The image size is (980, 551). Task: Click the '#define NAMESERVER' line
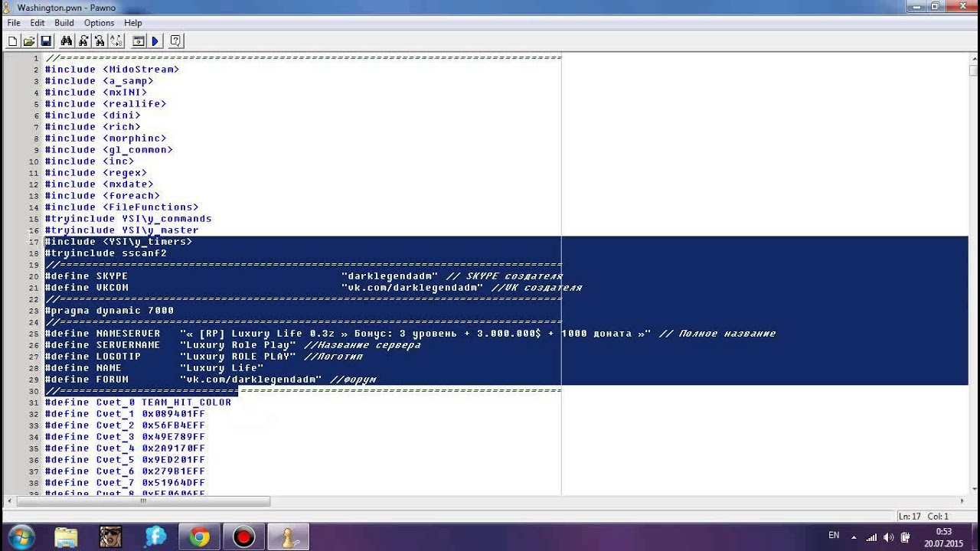tap(410, 334)
